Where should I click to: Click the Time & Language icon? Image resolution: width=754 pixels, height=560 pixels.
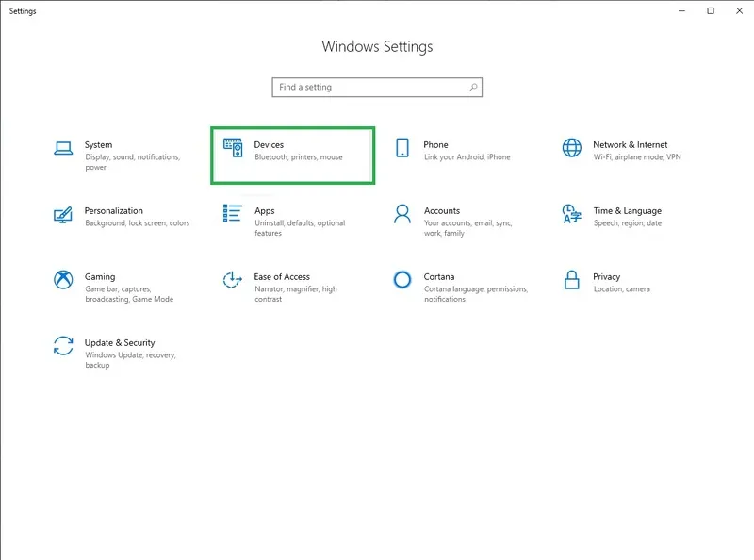572,214
